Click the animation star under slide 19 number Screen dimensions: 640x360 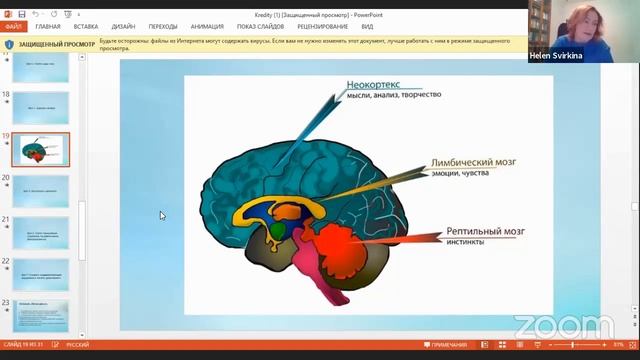click(7, 143)
